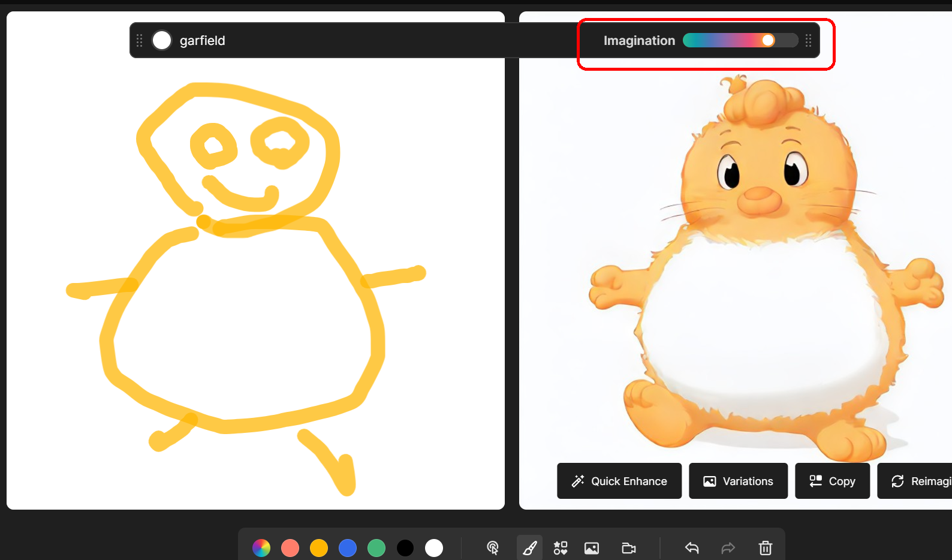The width and height of the screenshot is (952, 560).
Task: Select the orange-yellow color swatch
Action: click(319, 548)
